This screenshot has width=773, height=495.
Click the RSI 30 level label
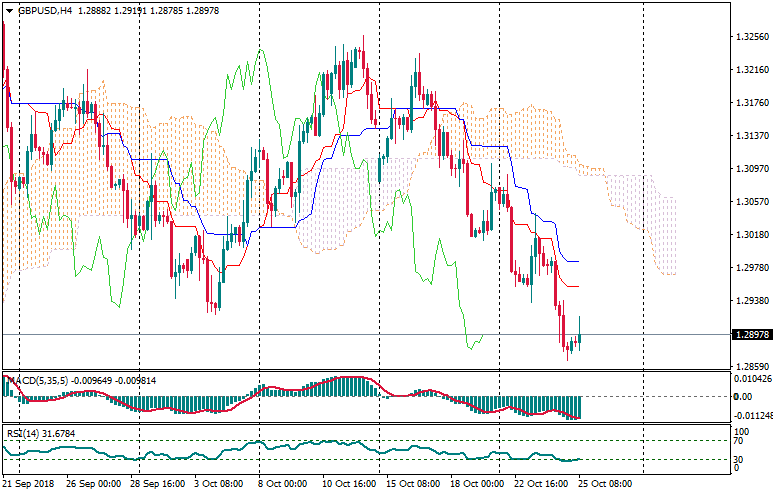741,459
